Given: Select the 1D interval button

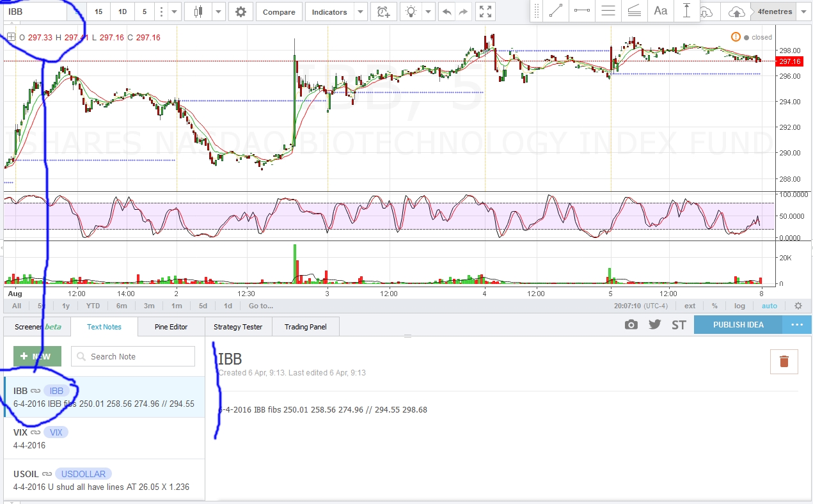Looking at the screenshot, I should [x=122, y=12].
